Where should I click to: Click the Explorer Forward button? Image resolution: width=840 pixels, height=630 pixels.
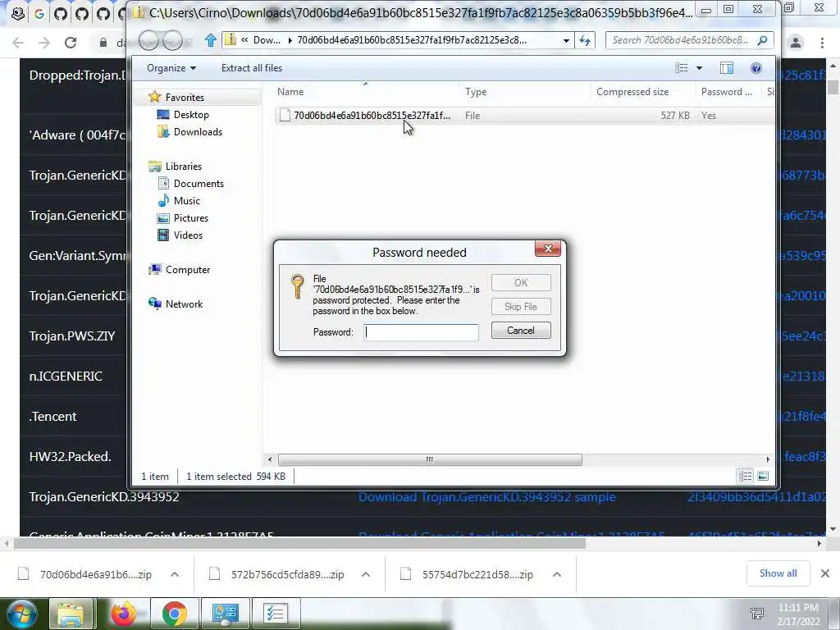tap(172, 40)
